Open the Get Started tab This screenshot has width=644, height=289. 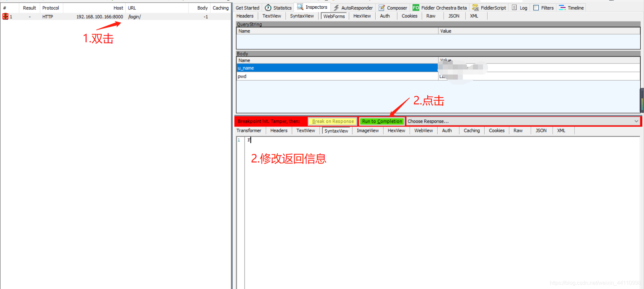(248, 8)
